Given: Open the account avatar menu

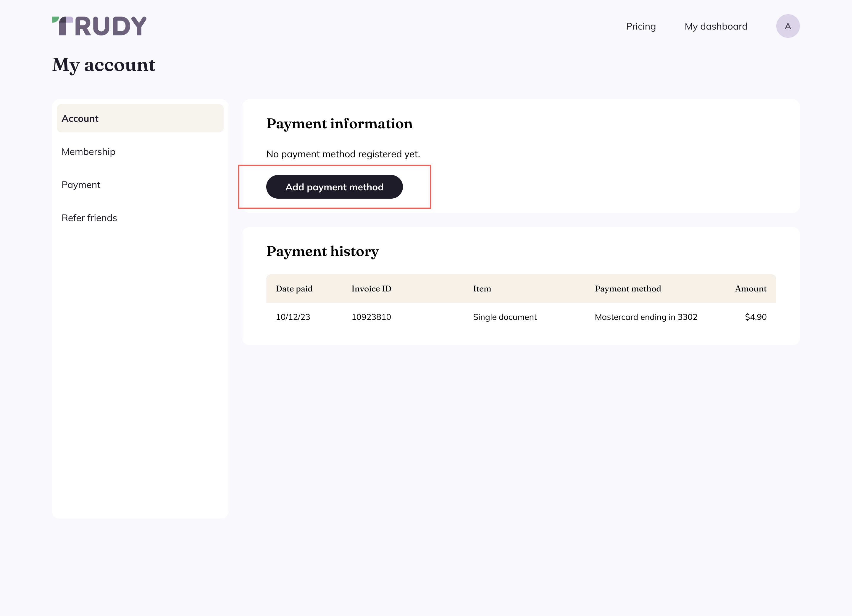Looking at the screenshot, I should coord(788,26).
